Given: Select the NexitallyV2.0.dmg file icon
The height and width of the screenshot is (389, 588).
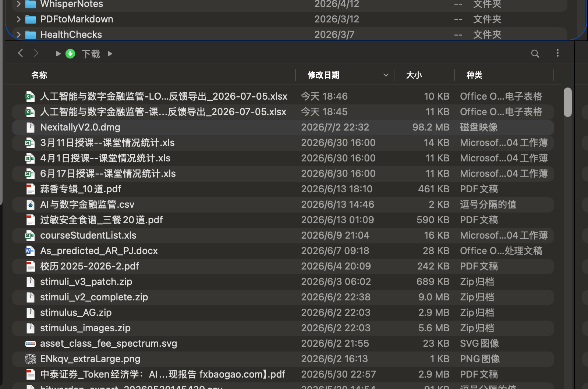Looking at the screenshot, I should click(30, 127).
